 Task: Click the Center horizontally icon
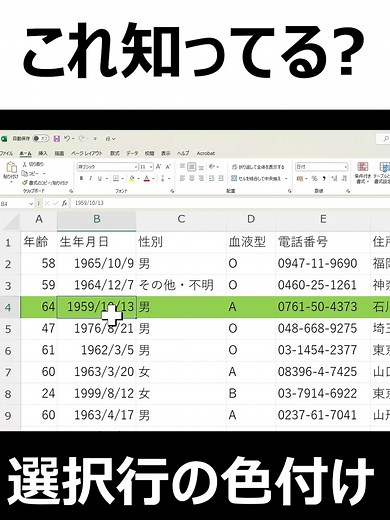pyautogui.click(x=192, y=179)
